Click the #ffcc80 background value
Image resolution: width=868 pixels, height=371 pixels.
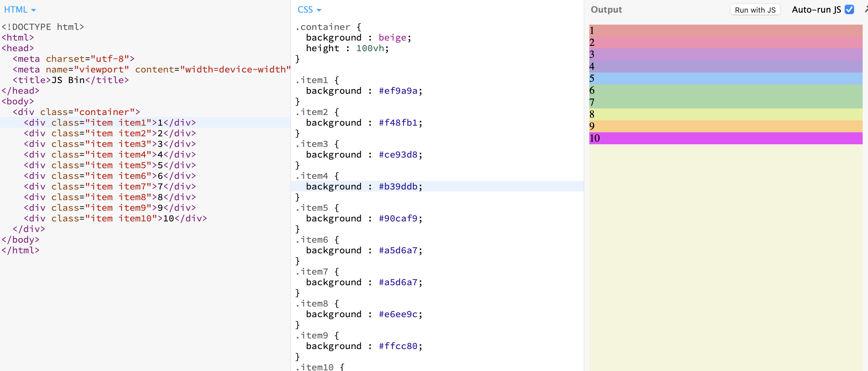coord(398,346)
